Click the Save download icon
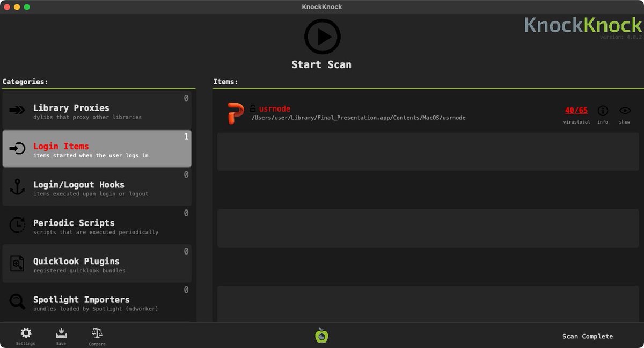This screenshot has width=644, height=348. (61, 333)
